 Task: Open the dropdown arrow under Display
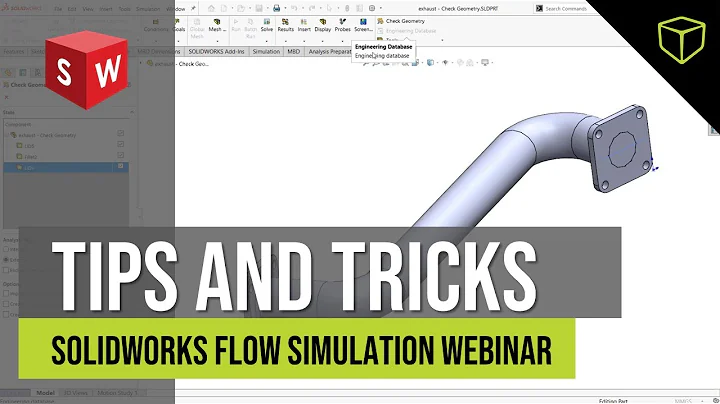pos(323,40)
